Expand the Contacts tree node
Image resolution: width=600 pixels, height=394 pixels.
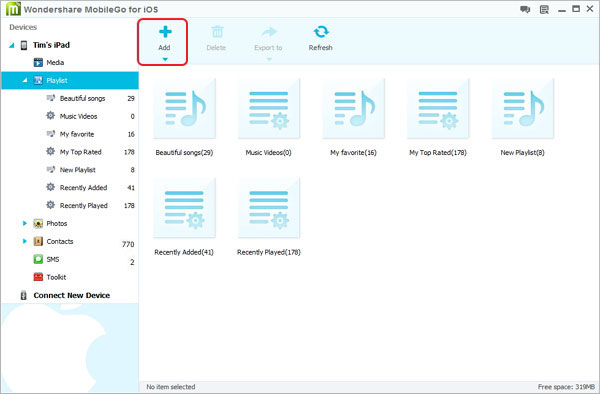click(25, 241)
